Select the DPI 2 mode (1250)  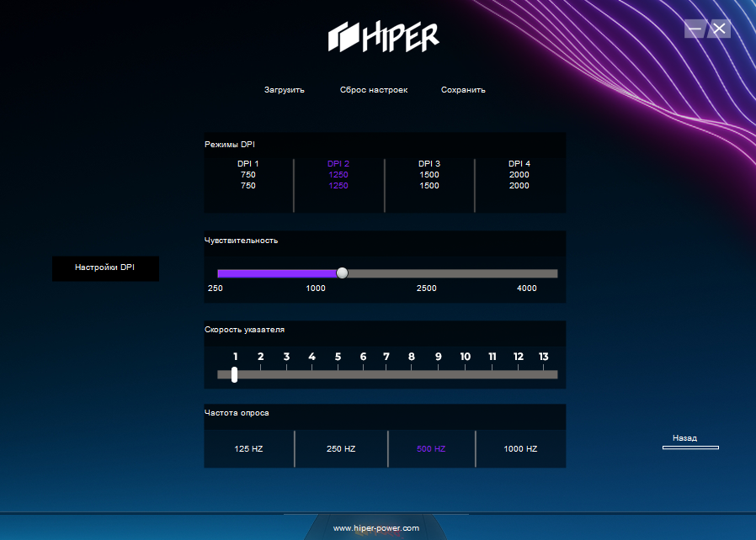338,174
